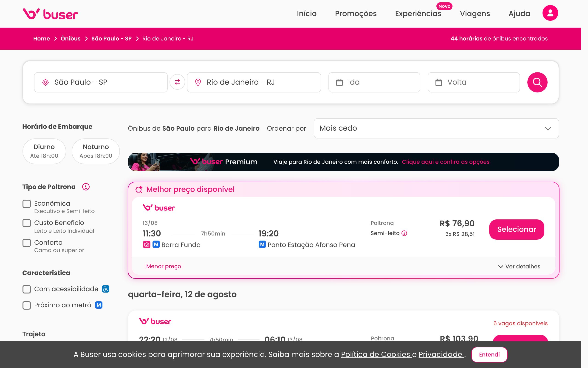Image resolution: width=588 pixels, height=368 pixels.
Task: Click the Home breadcrumb link
Action: [x=42, y=39]
